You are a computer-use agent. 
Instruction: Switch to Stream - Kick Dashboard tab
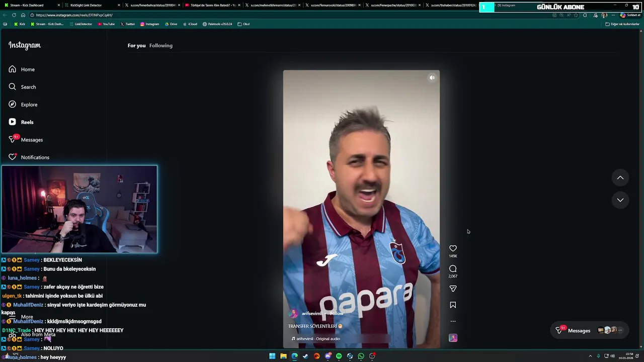pyautogui.click(x=33, y=5)
